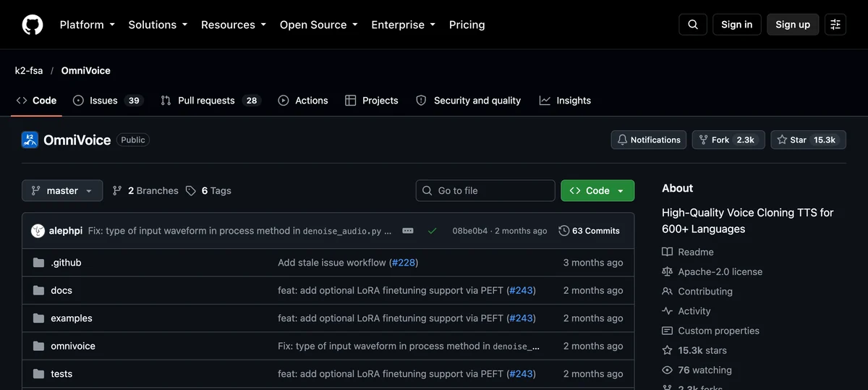Viewport: 868px width, 390px height.
Task: Open the #228 pull request link
Action: coord(404,263)
